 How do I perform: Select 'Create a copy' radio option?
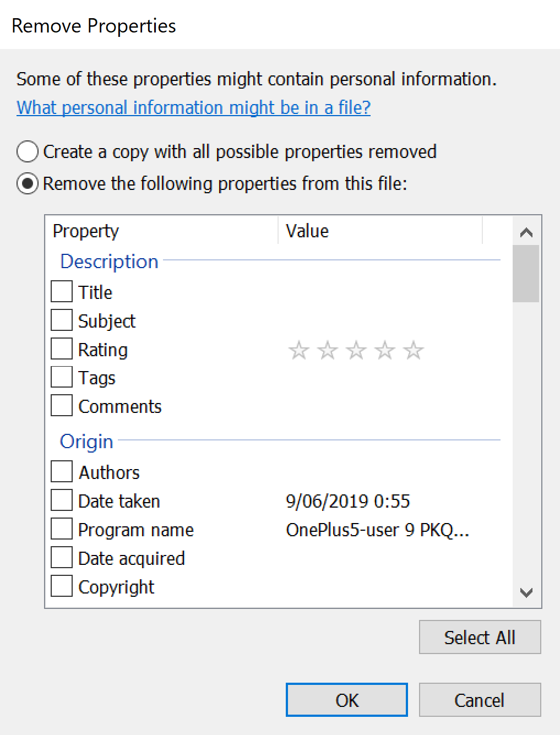click(x=28, y=151)
